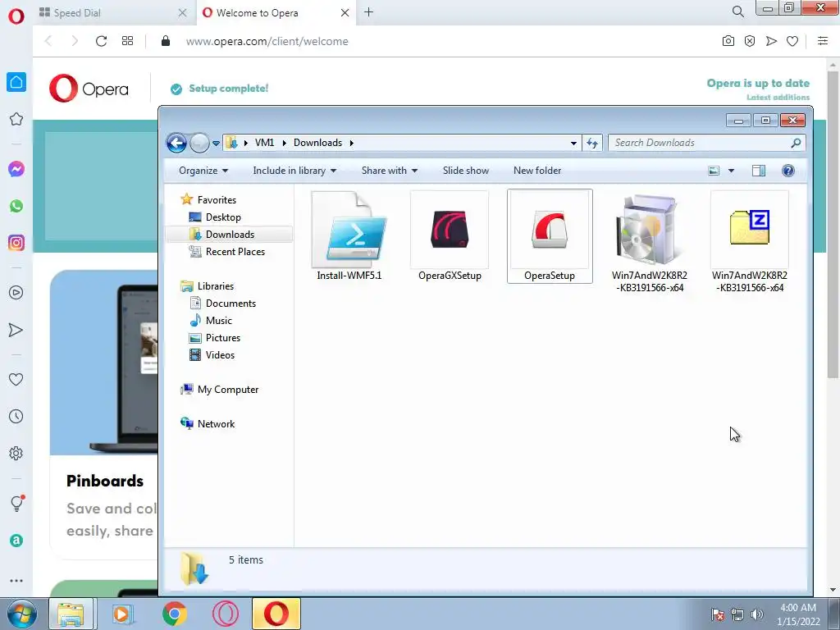Screen dimensions: 840x630
Task: Expand the view options arrow
Action: coord(731,171)
